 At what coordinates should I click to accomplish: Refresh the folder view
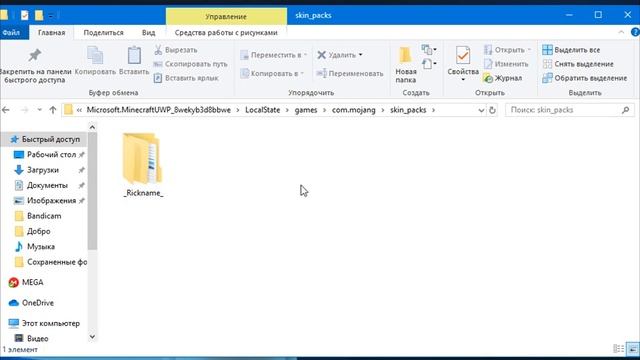[x=492, y=110]
